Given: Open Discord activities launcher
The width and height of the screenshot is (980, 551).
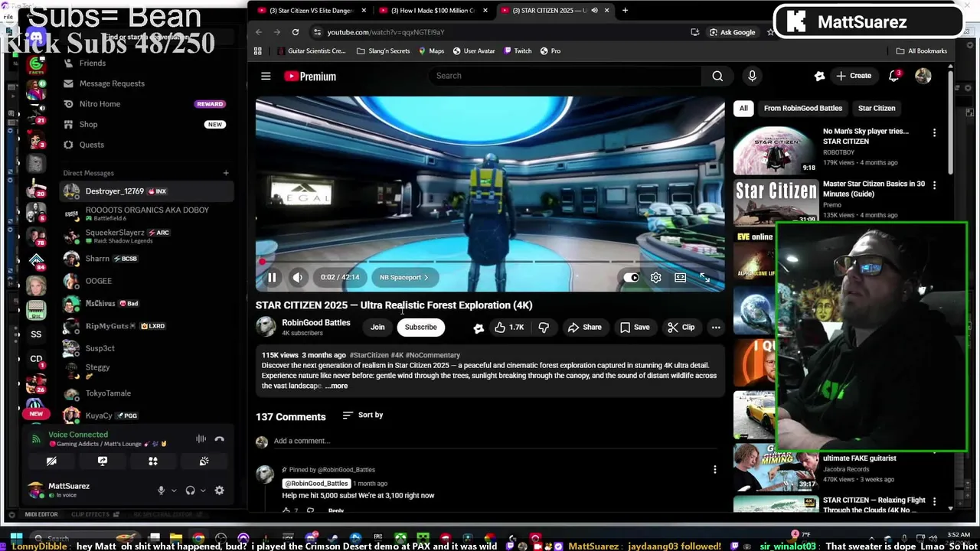Looking at the screenshot, I should [153, 461].
